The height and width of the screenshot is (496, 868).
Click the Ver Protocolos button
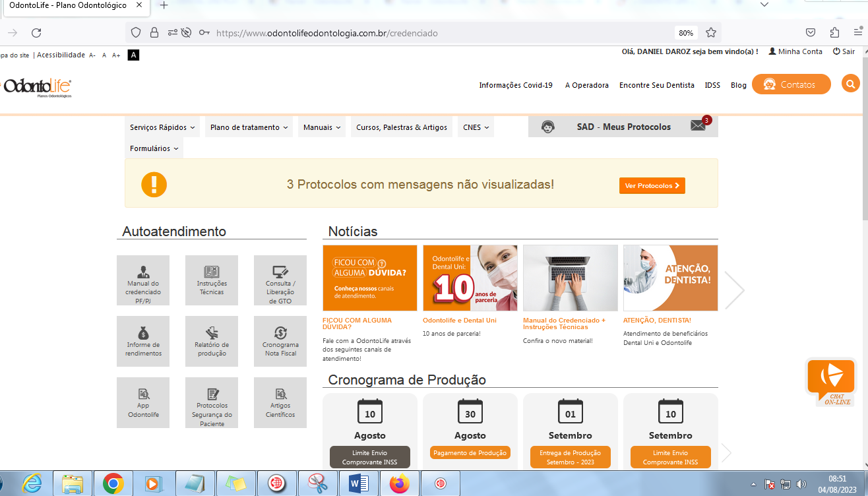click(652, 186)
